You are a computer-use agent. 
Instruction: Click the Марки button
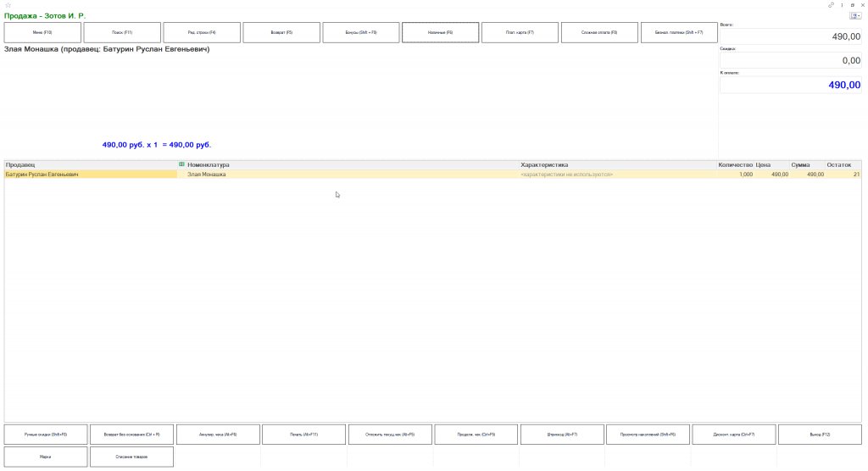[x=46, y=457]
